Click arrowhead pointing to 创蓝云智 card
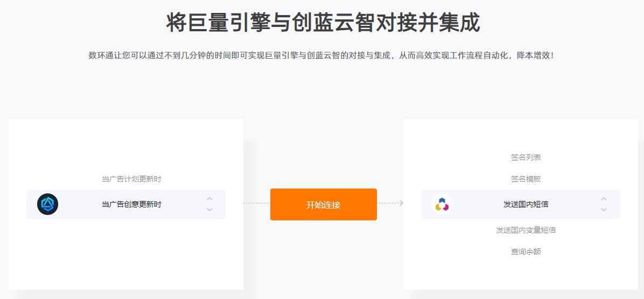This screenshot has width=644, height=299. tap(401, 203)
